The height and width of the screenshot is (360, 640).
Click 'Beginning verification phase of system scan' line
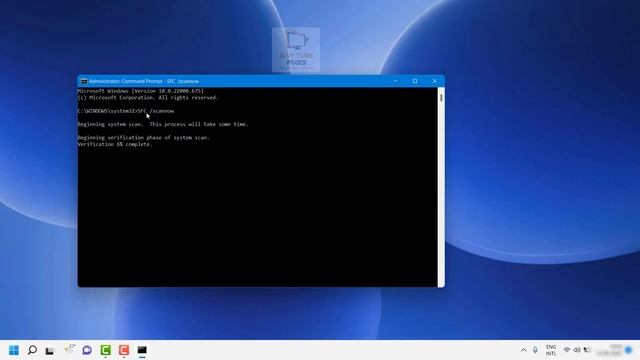(x=143, y=138)
